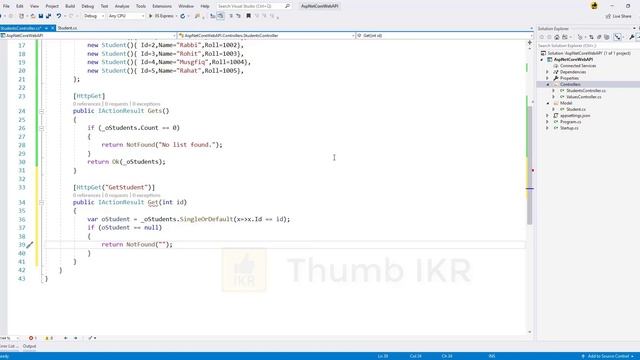Toggle the bookmark icon in toolbar
The width and height of the screenshot is (640, 360).
click(x=248, y=16)
